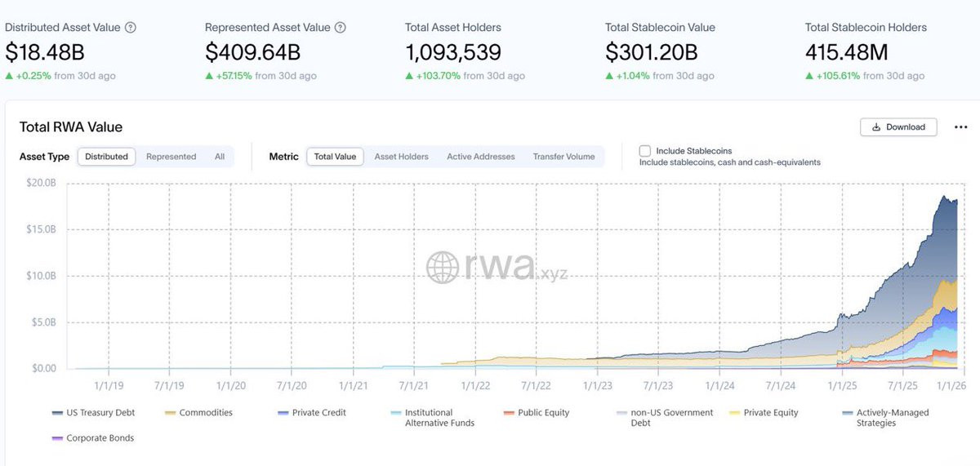980x466 pixels.
Task: Toggle Corporate Bonds legend entry
Action: (x=92, y=438)
